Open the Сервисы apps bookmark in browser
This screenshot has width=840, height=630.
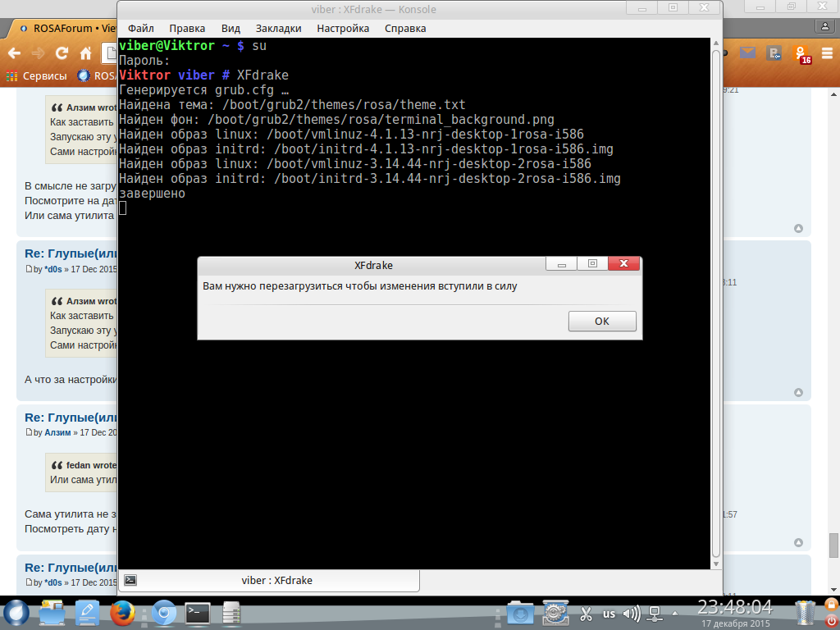pos(36,75)
